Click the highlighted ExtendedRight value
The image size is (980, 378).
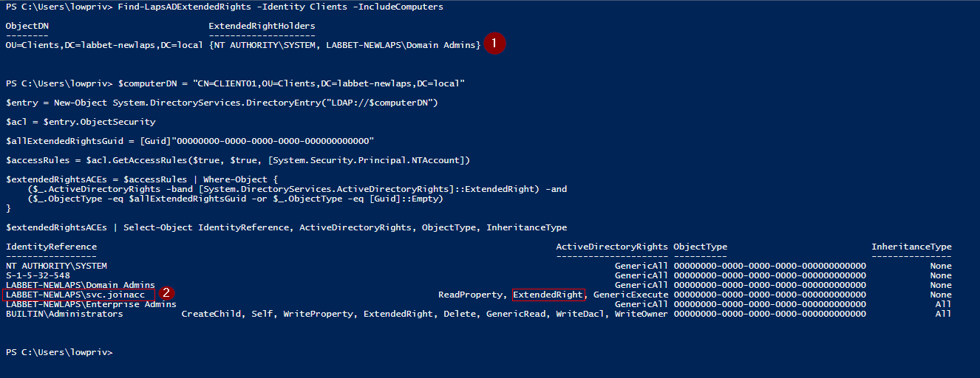(x=548, y=295)
